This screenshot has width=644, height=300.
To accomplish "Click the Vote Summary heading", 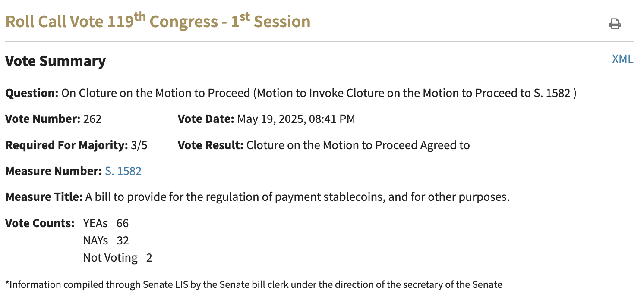I will [x=55, y=61].
